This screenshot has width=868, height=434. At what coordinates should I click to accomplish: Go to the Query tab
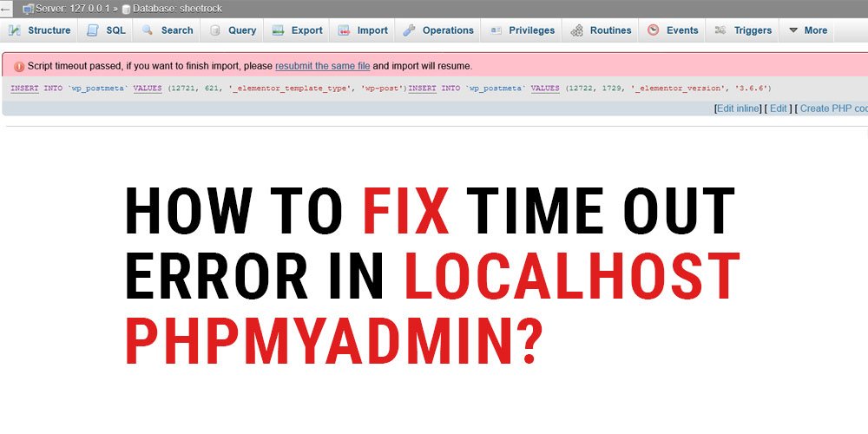(x=233, y=30)
